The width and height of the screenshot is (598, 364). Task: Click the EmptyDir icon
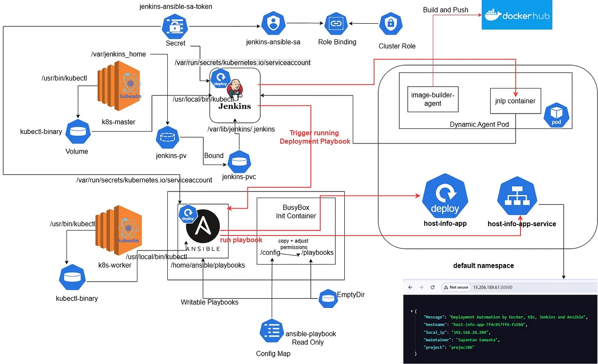coord(328,298)
